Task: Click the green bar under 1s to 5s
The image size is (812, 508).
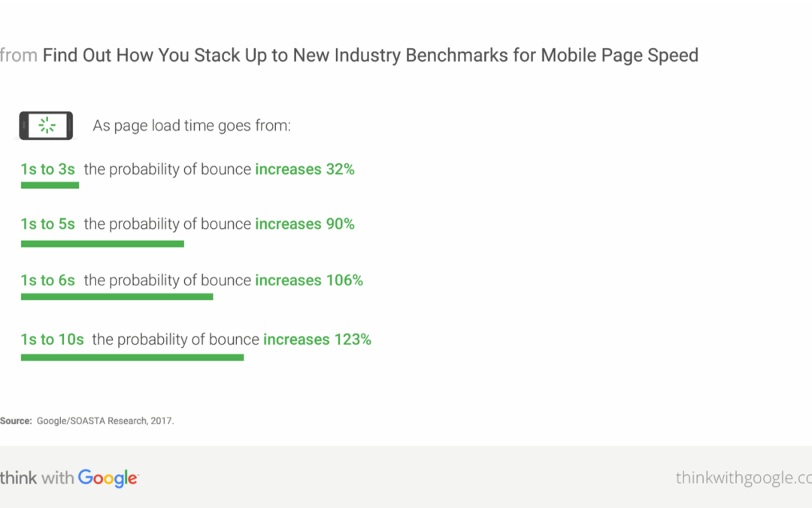Action: pyautogui.click(x=102, y=244)
